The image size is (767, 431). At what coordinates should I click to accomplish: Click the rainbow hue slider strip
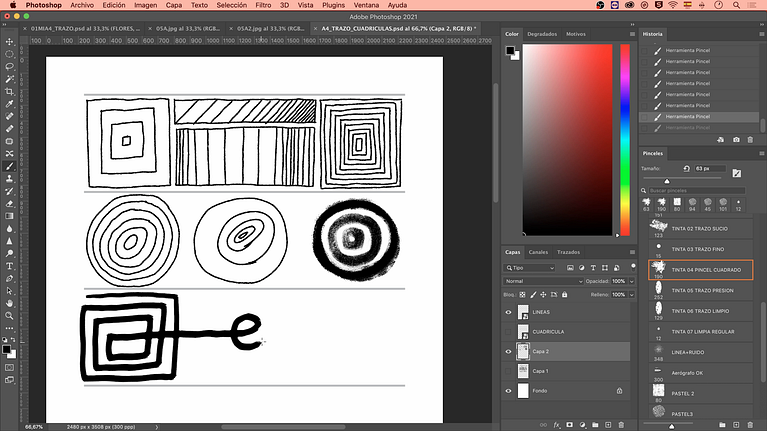click(625, 140)
